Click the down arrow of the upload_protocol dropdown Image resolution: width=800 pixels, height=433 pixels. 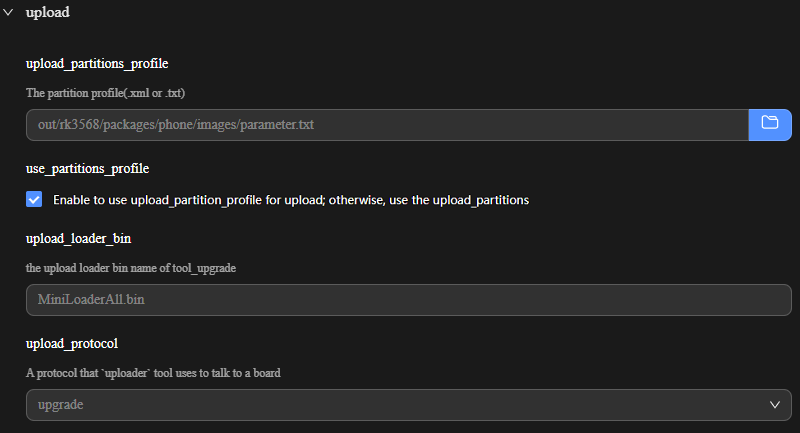tap(775, 404)
